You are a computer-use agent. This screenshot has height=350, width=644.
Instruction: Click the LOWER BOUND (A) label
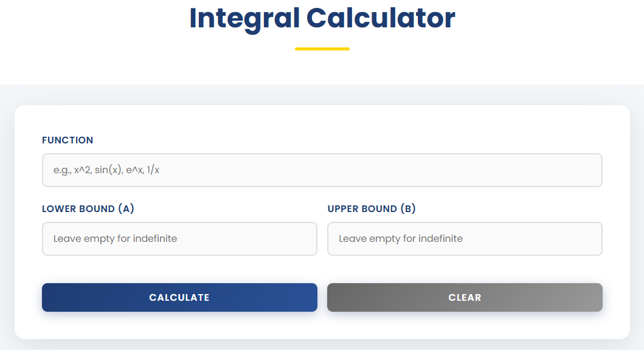(88, 208)
